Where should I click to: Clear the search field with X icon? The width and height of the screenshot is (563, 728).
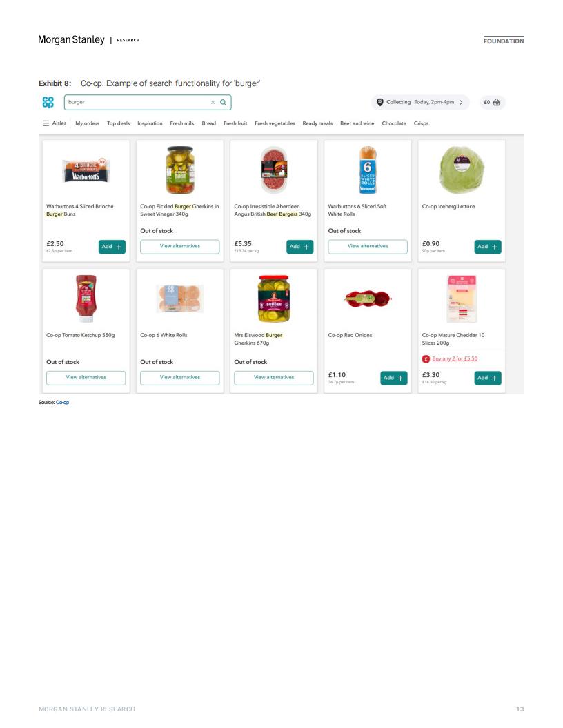(x=213, y=103)
